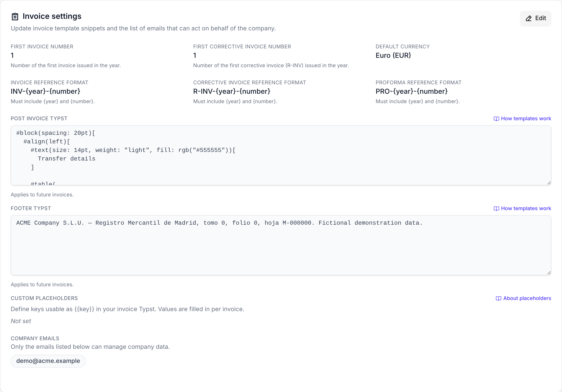Focus the Footer Typst textarea
The image size is (562, 392).
(x=281, y=245)
